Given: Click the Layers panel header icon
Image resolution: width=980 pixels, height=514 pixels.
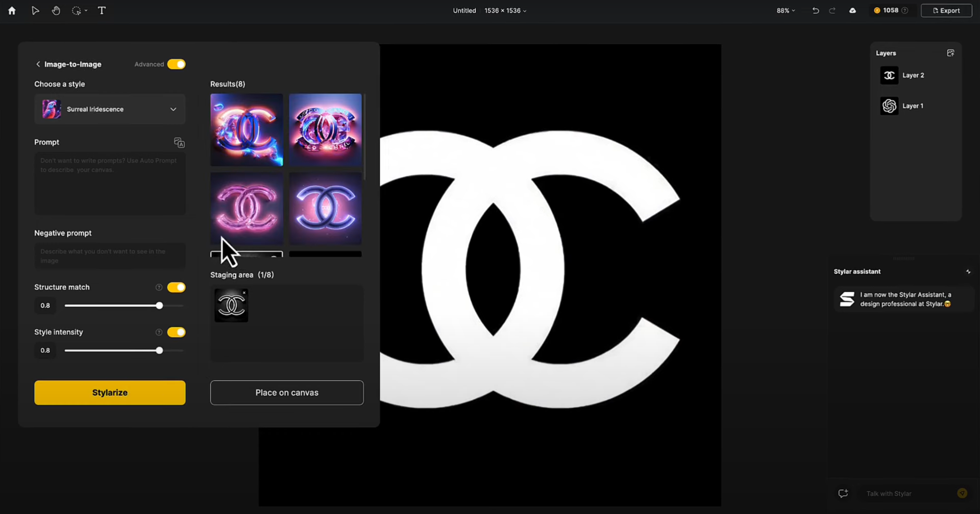Looking at the screenshot, I should pyautogui.click(x=950, y=53).
